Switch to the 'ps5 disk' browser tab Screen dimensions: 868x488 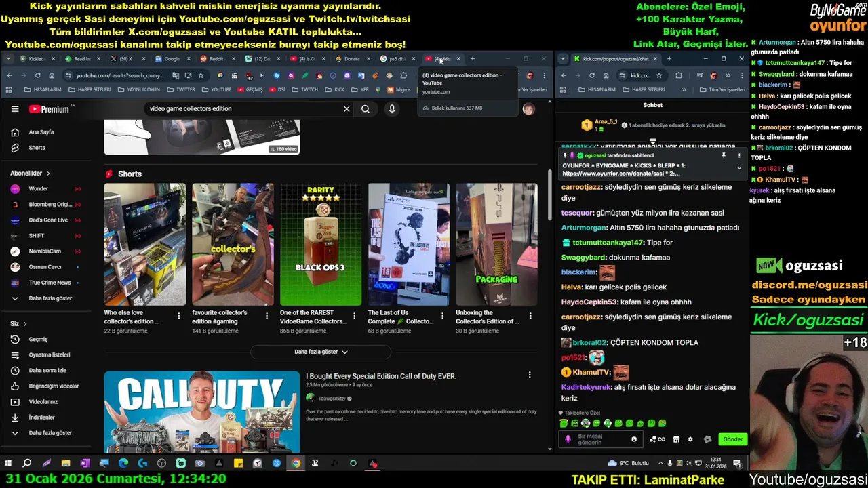click(x=397, y=59)
